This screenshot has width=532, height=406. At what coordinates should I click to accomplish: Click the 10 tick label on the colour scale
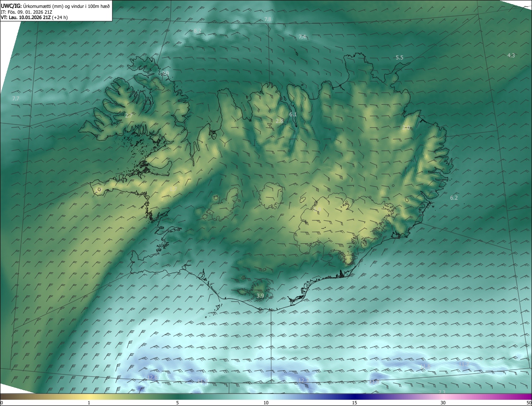266,403
